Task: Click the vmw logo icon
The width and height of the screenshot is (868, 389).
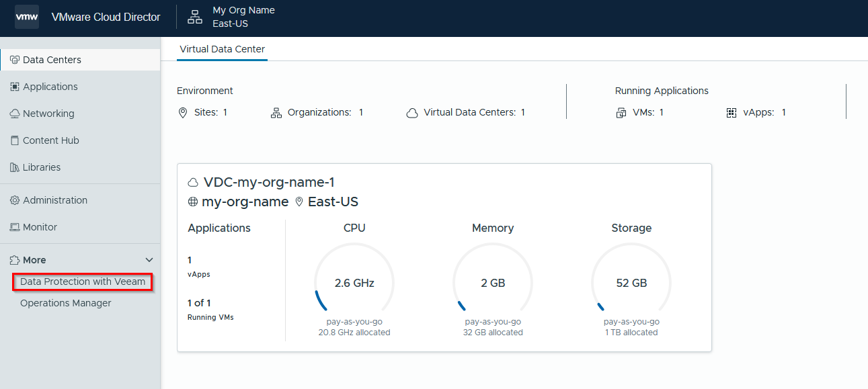Action: point(27,17)
